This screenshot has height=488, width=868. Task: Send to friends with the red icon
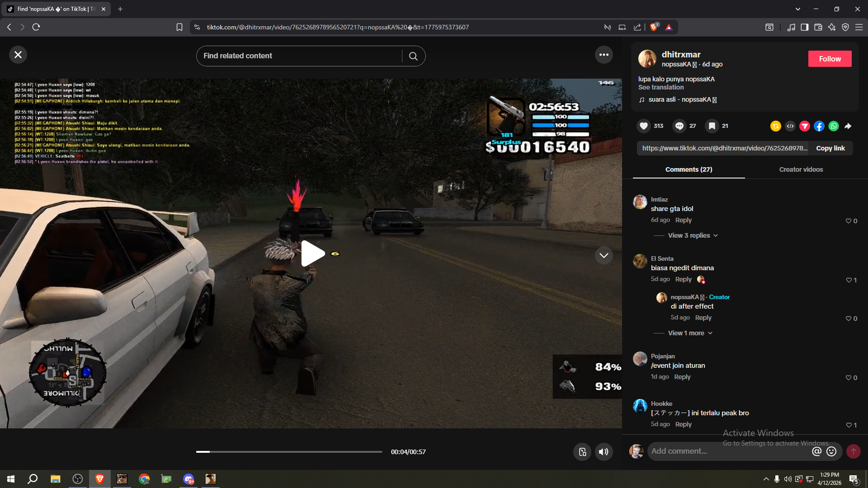805,126
